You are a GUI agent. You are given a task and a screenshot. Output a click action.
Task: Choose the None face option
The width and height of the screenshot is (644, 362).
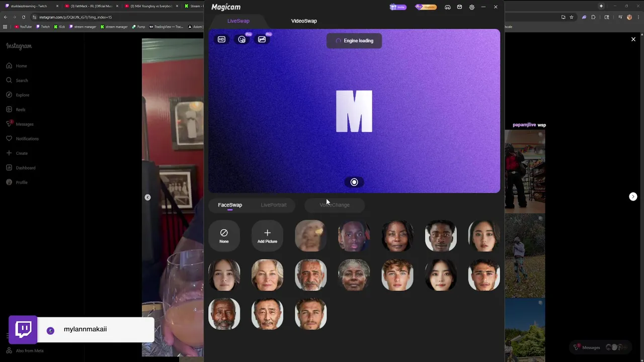click(x=224, y=235)
